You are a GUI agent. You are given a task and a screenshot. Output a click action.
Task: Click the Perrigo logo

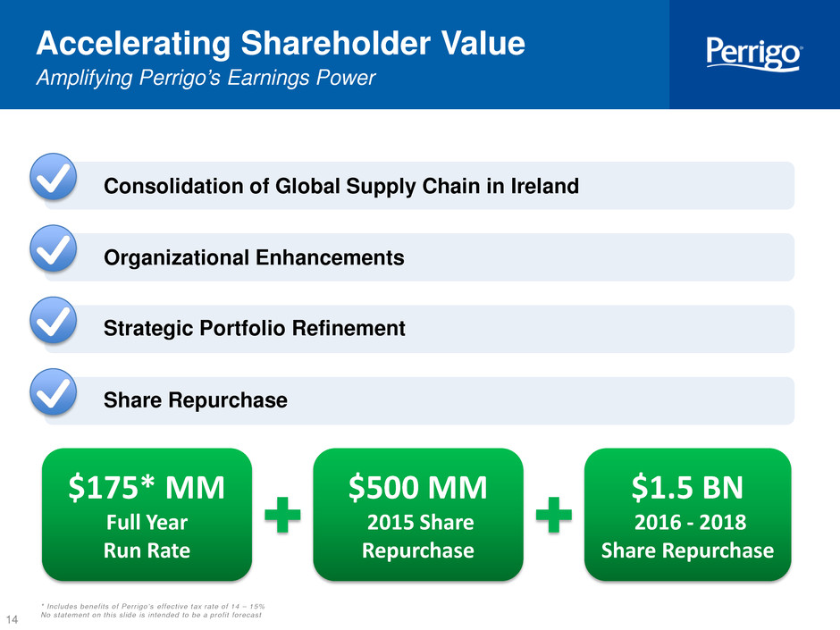(753, 54)
